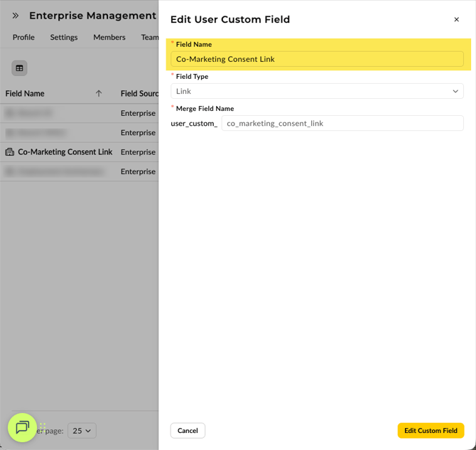Click the dotted drag handle beside chat widget
Screen dimensions: 476x450
pyautogui.click(x=43, y=427)
